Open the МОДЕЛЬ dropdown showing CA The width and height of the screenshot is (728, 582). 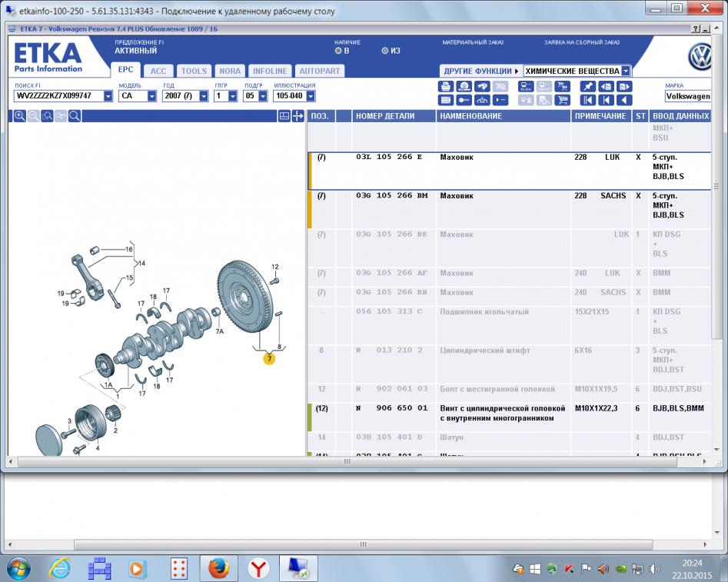point(151,96)
